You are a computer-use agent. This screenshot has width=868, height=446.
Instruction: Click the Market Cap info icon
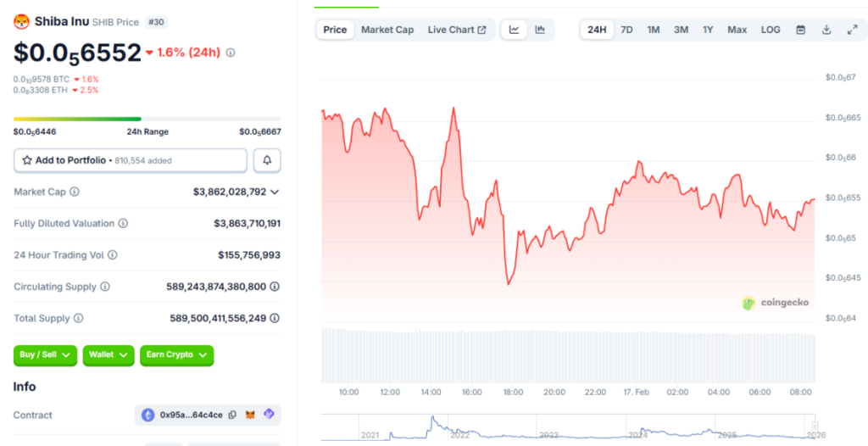pyautogui.click(x=75, y=192)
